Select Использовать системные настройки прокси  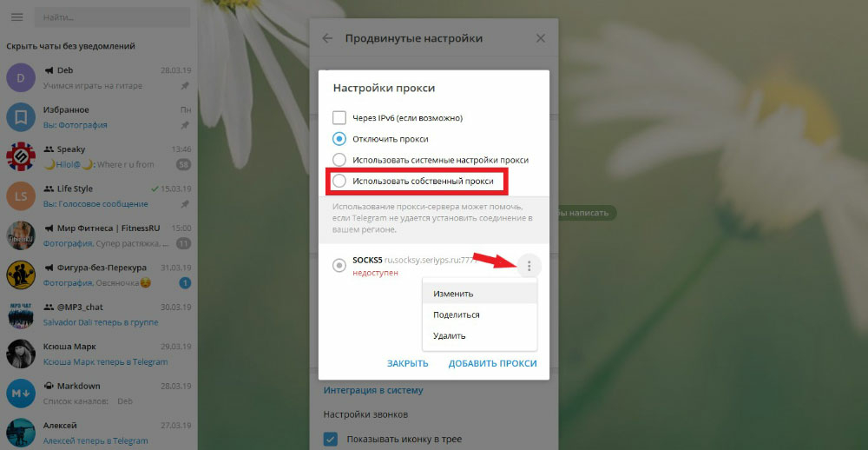pos(339,160)
